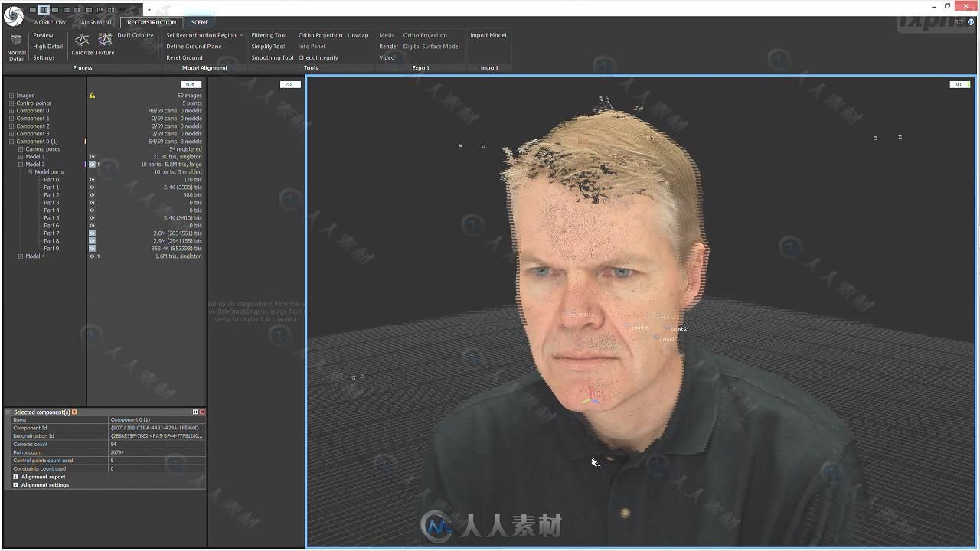Click Render in the Export group
The image size is (980, 551).
point(389,47)
